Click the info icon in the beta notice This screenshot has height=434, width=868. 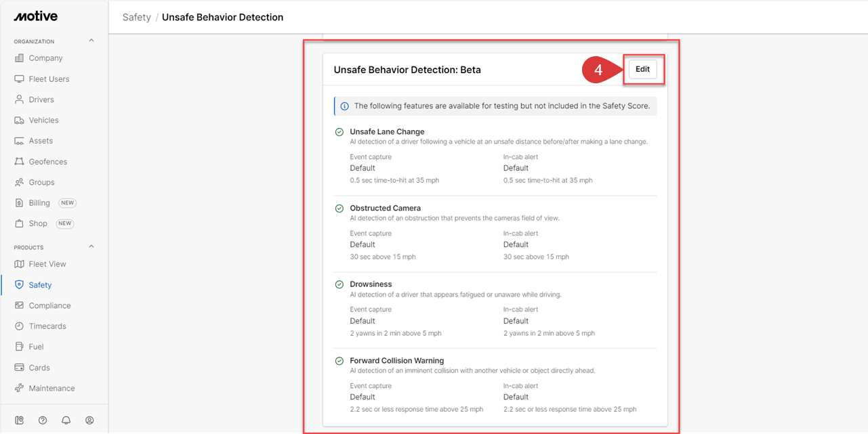click(x=344, y=106)
